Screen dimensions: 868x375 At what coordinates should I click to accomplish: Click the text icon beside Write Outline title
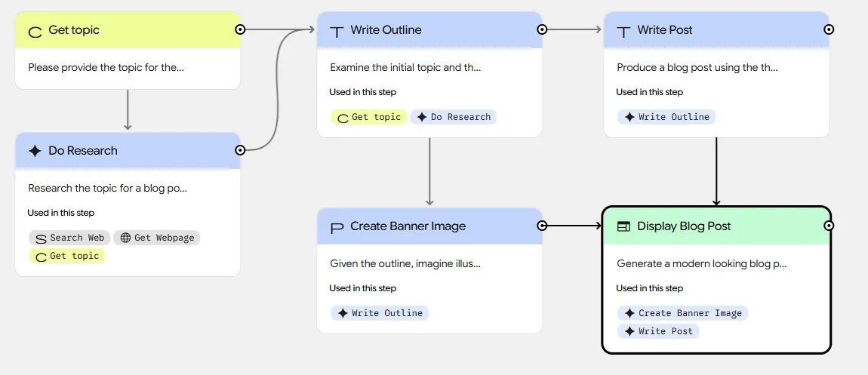pos(337,31)
